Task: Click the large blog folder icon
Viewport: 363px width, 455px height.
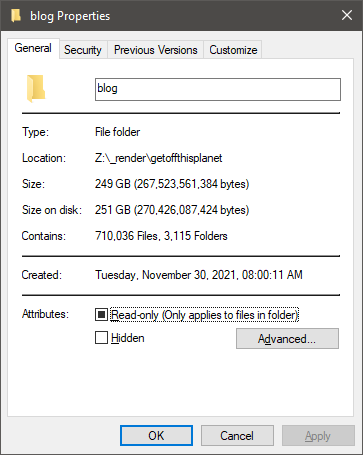Action: [x=36, y=88]
